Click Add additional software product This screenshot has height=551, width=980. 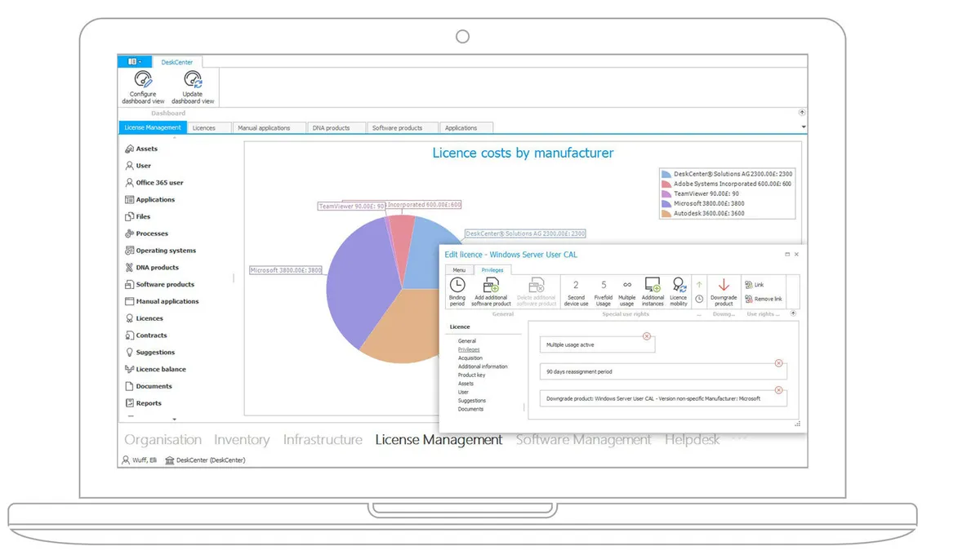coord(491,291)
